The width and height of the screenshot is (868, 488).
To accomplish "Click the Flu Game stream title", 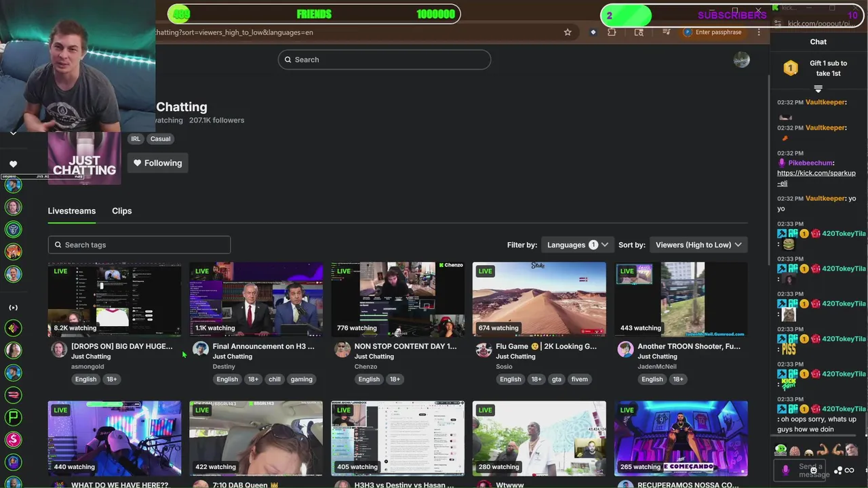I will pyautogui.click(x=546, y=346).
